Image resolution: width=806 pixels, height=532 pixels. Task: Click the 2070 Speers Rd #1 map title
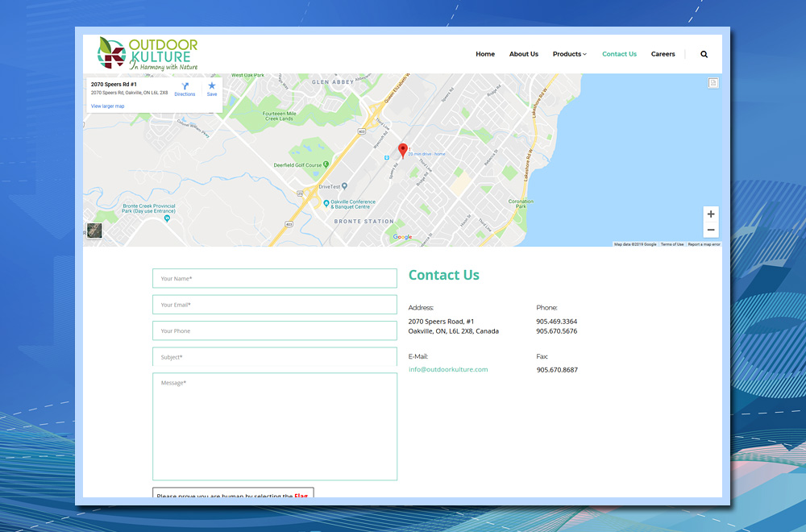[114, 85]
